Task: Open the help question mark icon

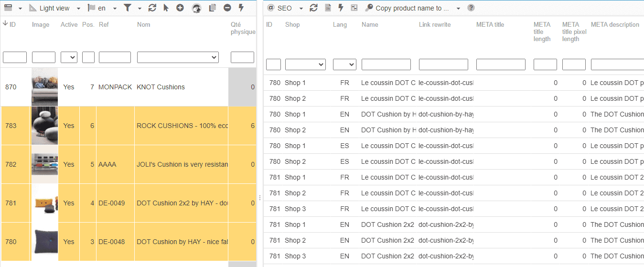Action: [471, 8]
